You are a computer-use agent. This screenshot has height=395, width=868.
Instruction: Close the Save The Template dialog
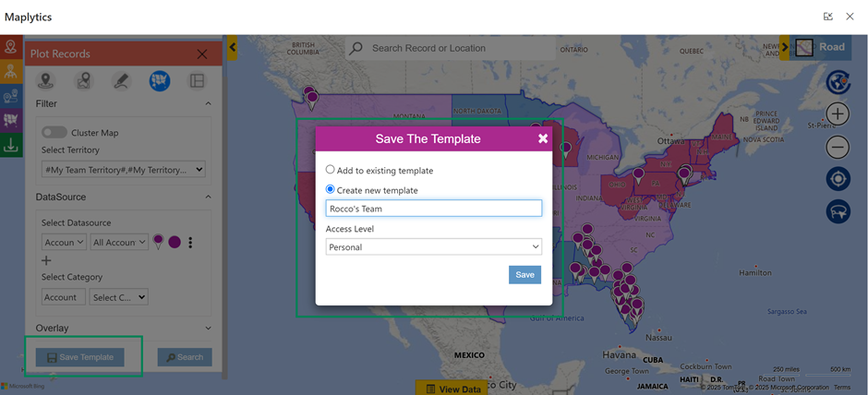click(x=543, y=138)
